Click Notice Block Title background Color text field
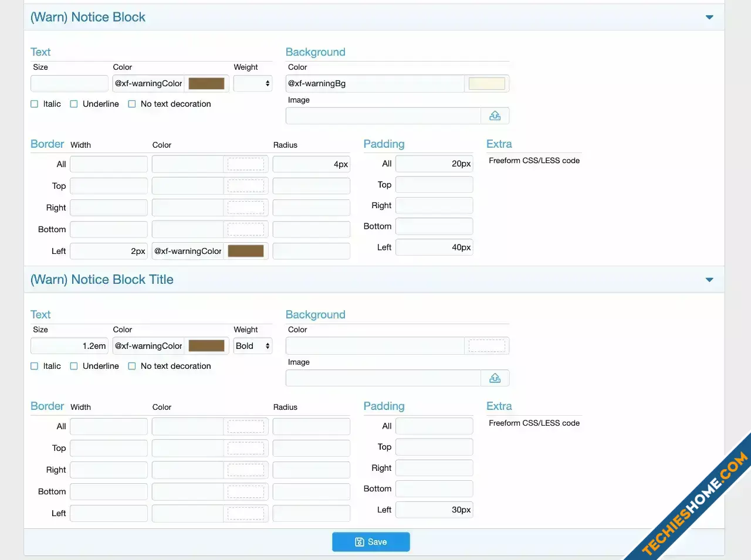 [x=375, y=346]
